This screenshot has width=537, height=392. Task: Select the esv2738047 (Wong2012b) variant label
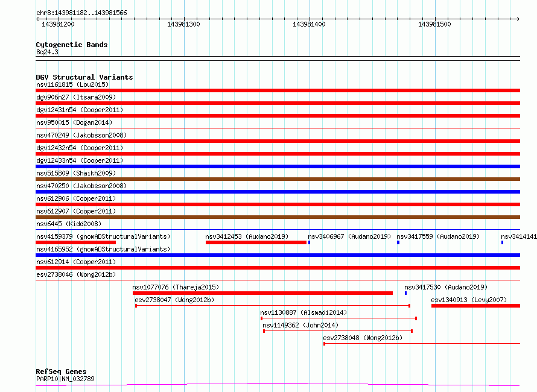tap(174, 300)
